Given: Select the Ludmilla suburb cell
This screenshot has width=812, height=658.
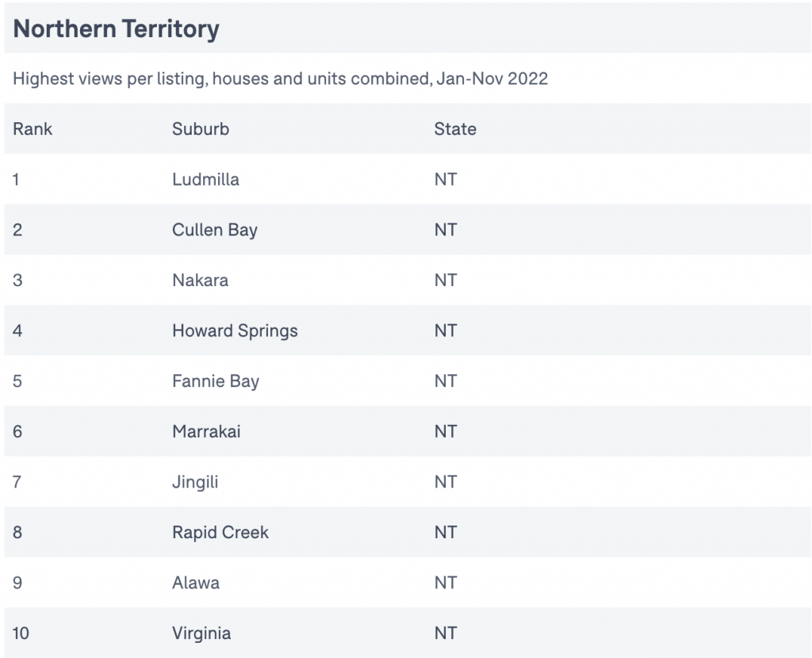Looking at the screenshot, I should [x=205, y=180].
